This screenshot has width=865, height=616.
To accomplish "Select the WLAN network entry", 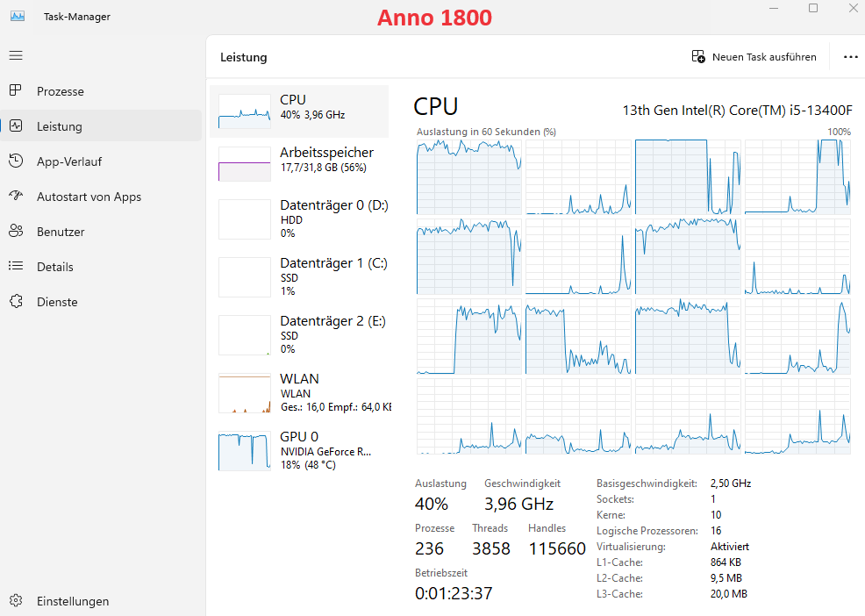I will [299, 393].
